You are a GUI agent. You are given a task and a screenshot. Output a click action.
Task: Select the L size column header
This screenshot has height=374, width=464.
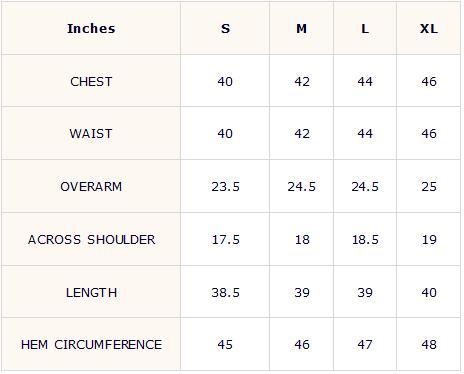(365, 29)
